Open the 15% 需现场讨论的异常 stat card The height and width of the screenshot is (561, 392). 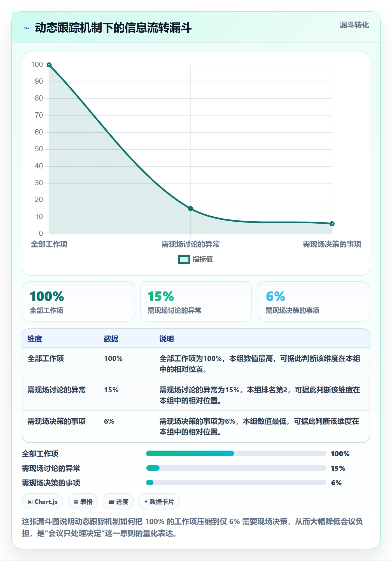pyautogui.click(x=196, y=302)
